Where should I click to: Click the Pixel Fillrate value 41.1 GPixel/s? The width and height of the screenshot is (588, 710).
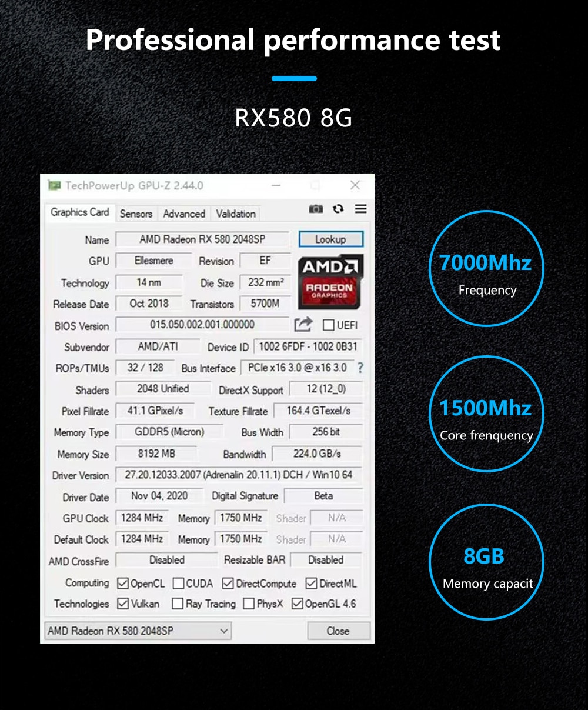tap(155, 411)
